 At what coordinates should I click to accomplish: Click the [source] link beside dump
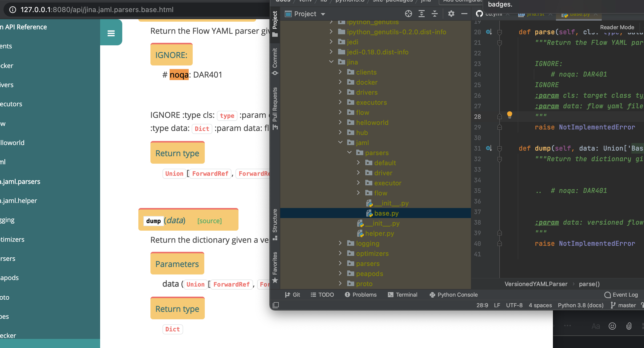209,221
